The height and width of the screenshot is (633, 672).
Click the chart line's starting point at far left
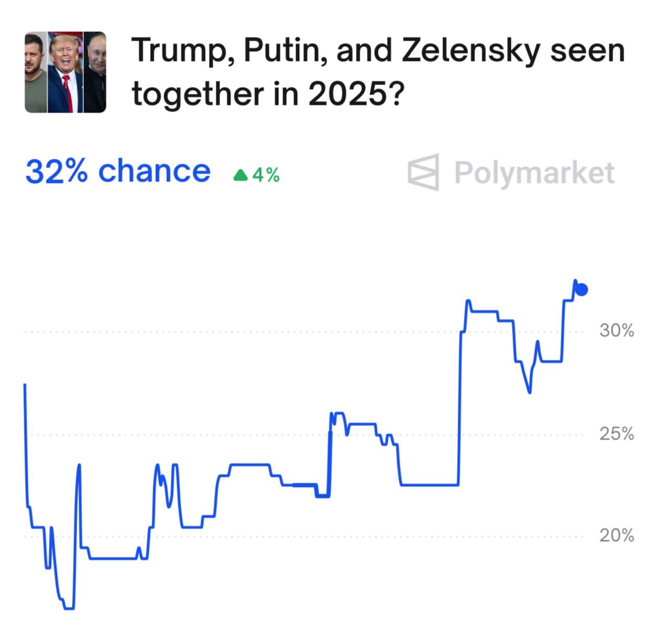25,386
